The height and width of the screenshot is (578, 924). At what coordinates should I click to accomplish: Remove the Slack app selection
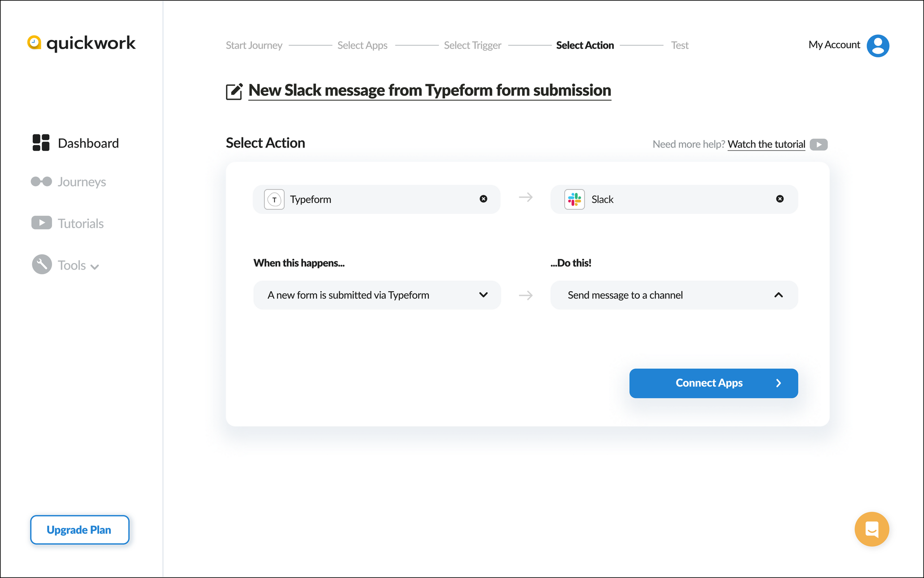pos(779,199)
